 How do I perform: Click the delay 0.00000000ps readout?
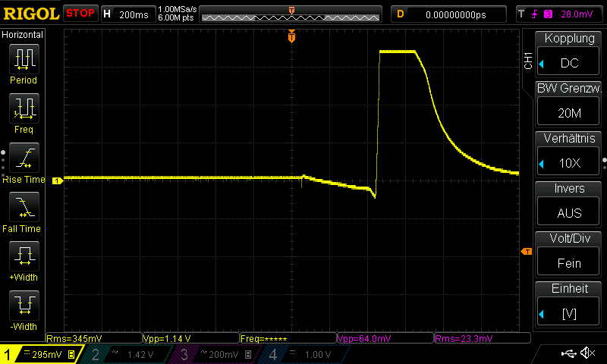click(x=456, y=14)
